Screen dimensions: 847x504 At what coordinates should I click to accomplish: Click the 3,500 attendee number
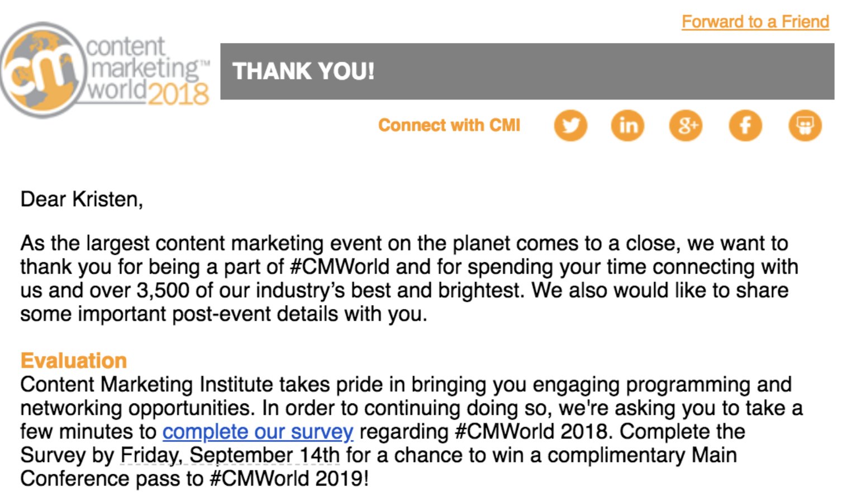(163, 290)
